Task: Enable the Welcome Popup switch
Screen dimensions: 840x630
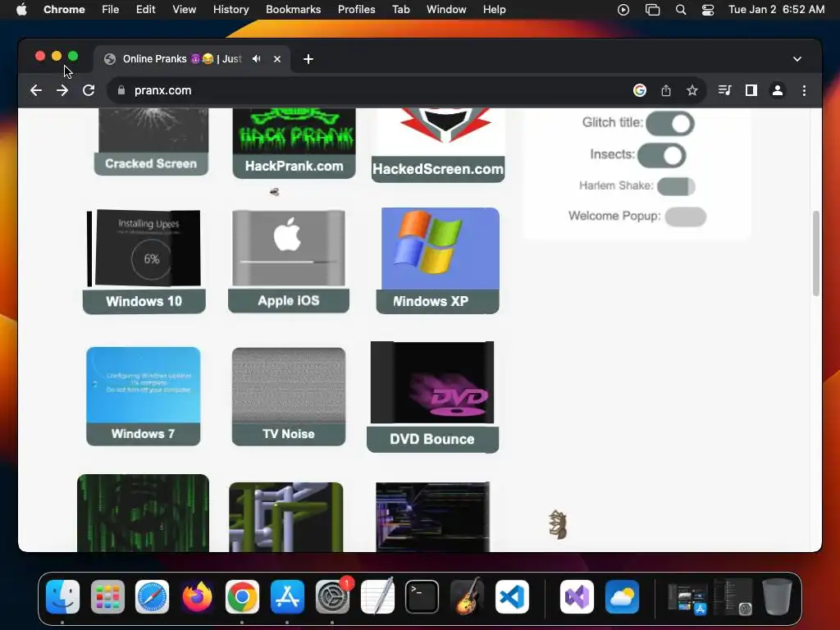Action: click(x=686, y=217)
